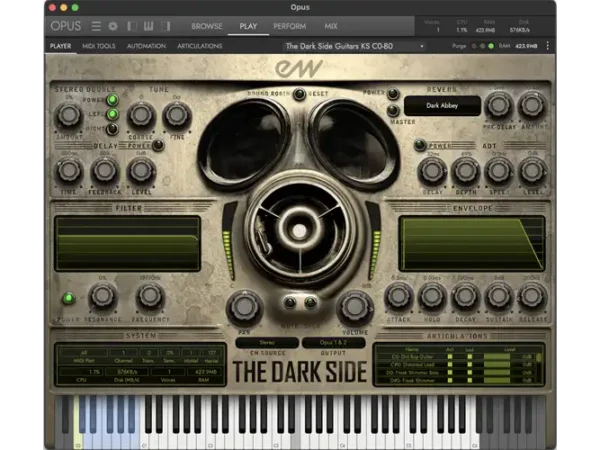
Task: Click the ADT Speed knob
Action: pyautogui.click(x=499, y=171)
